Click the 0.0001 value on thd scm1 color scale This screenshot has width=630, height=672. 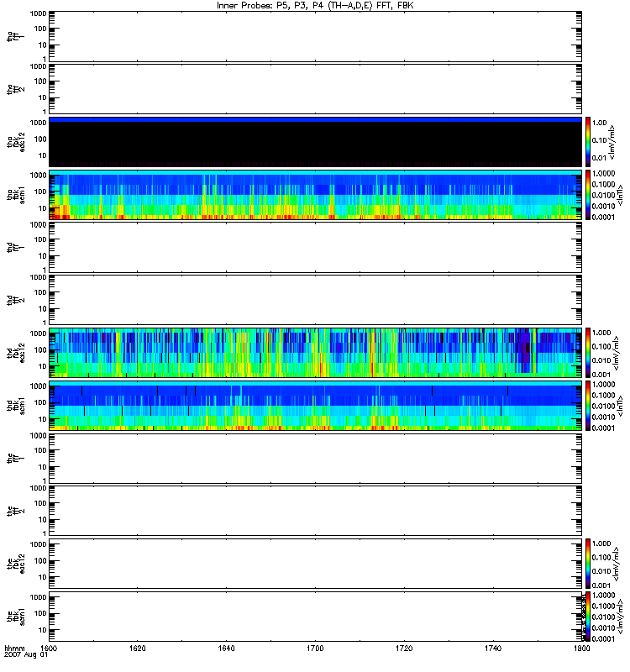603,428
